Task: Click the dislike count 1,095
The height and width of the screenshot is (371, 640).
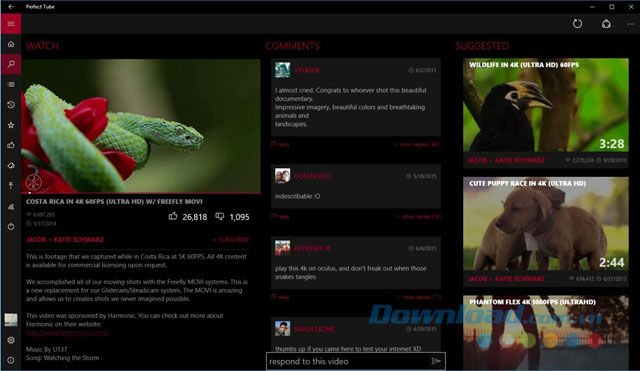Action: [x=239, y=217]
